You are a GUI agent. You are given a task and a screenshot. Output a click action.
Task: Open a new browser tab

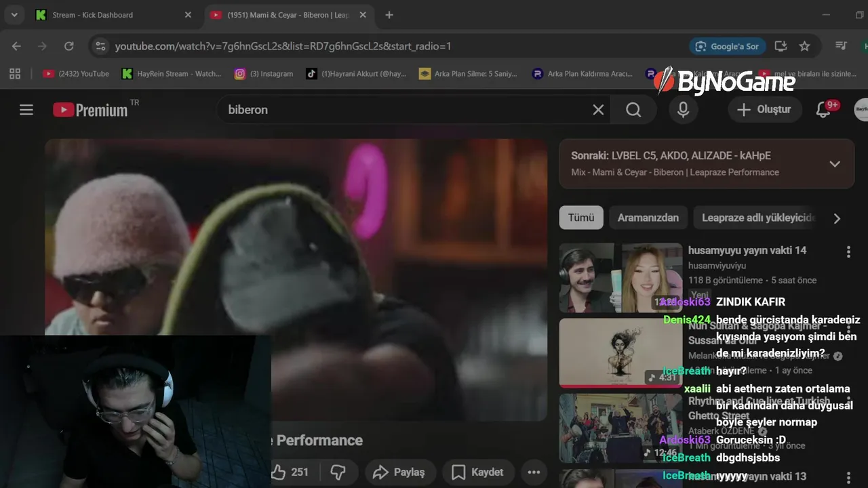(x=389, y=15)
